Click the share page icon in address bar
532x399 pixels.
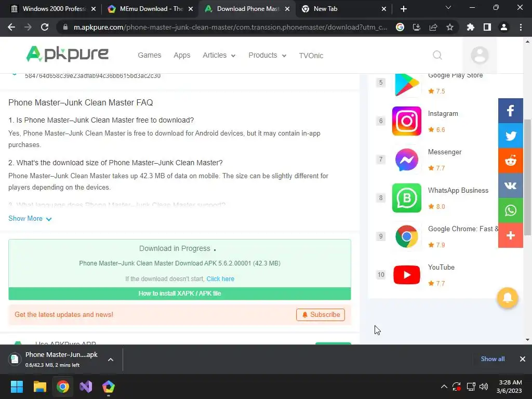pos(433,27)
